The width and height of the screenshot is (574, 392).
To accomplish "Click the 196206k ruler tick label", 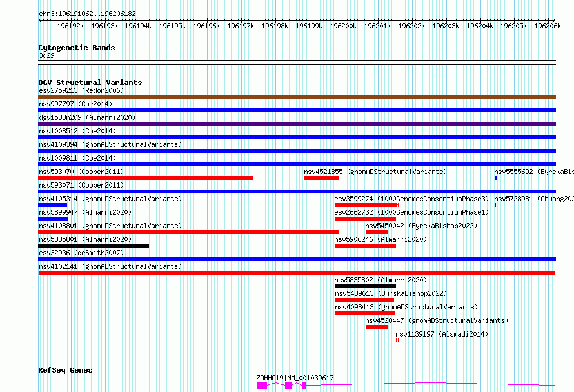I will (x=548, y=26).
